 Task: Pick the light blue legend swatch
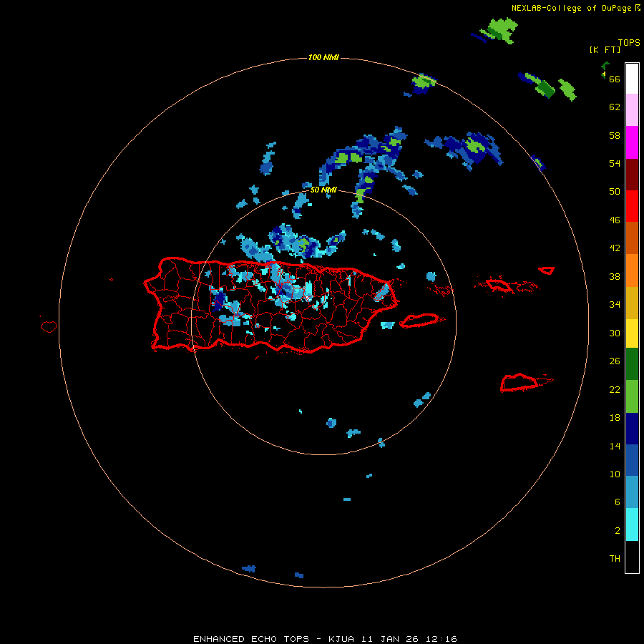pyautogui.click(x=632, y=492)
